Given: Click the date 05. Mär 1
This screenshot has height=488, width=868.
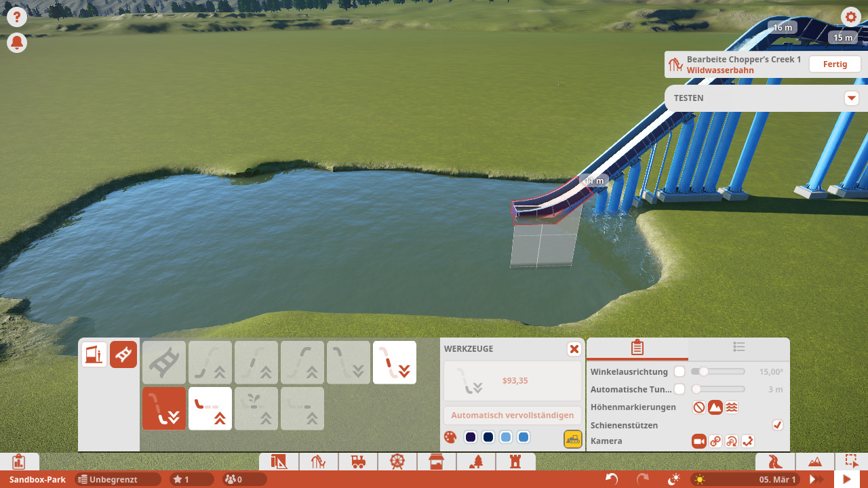Looking at the screenshot, I should [x=777, y=479].
